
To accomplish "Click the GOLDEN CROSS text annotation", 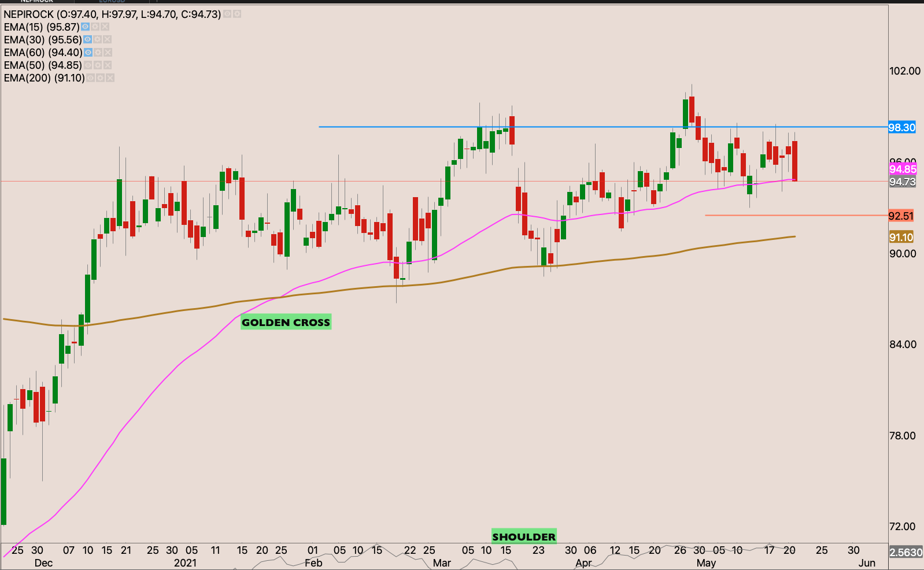I will (286, 322).
